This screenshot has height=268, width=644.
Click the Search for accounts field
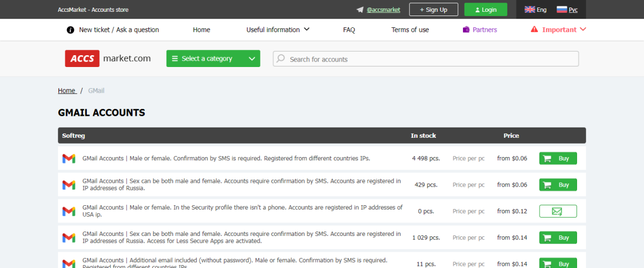(429, 59)
